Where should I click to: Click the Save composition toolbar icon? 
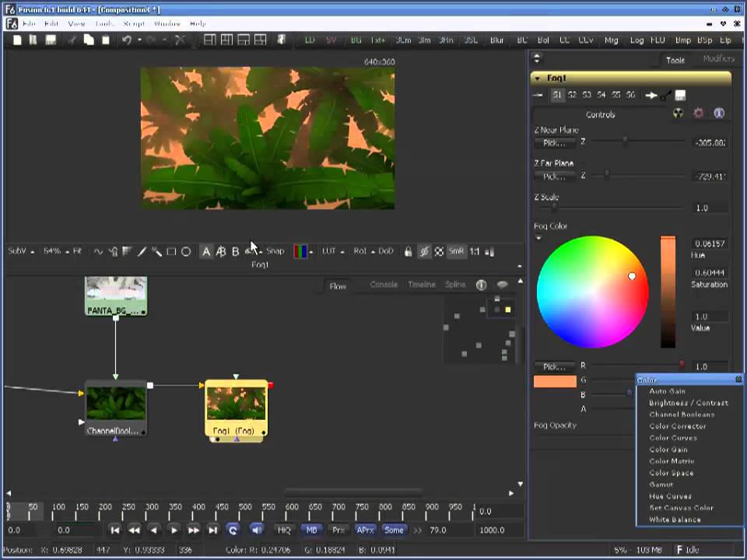click(51, 40)
